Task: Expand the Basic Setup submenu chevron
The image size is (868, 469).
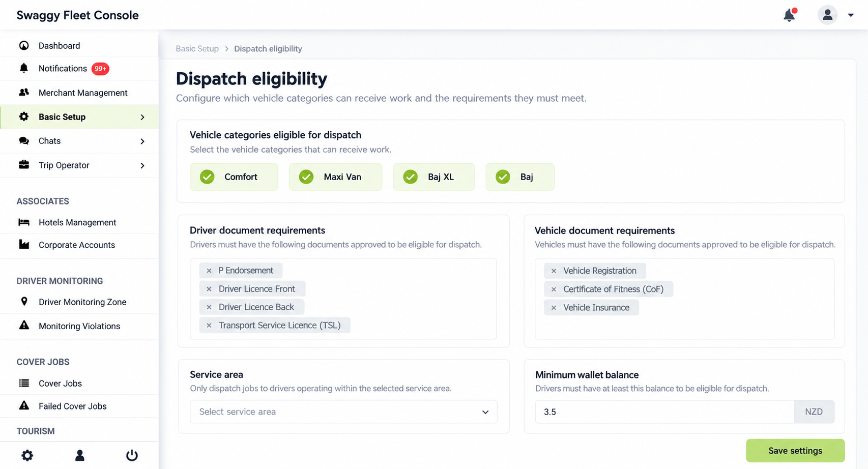Action: (x=142, y=117)
